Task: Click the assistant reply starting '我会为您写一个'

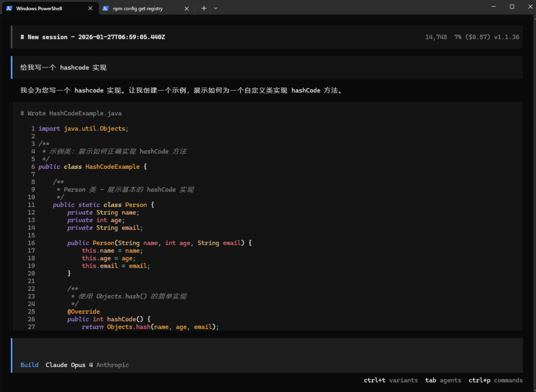Action: click(181, 90)
